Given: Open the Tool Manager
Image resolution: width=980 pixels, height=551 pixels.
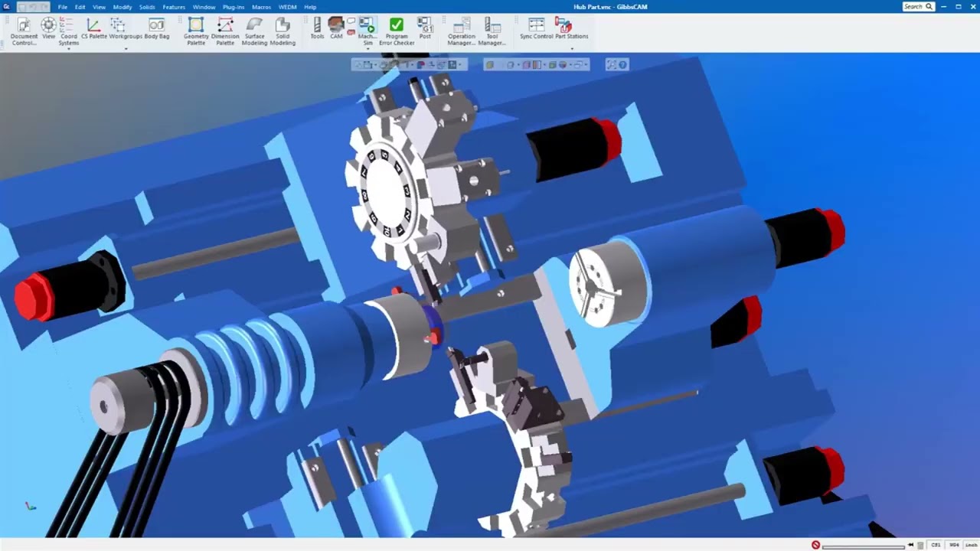Looking at the screenshot, I should (492, 31).
